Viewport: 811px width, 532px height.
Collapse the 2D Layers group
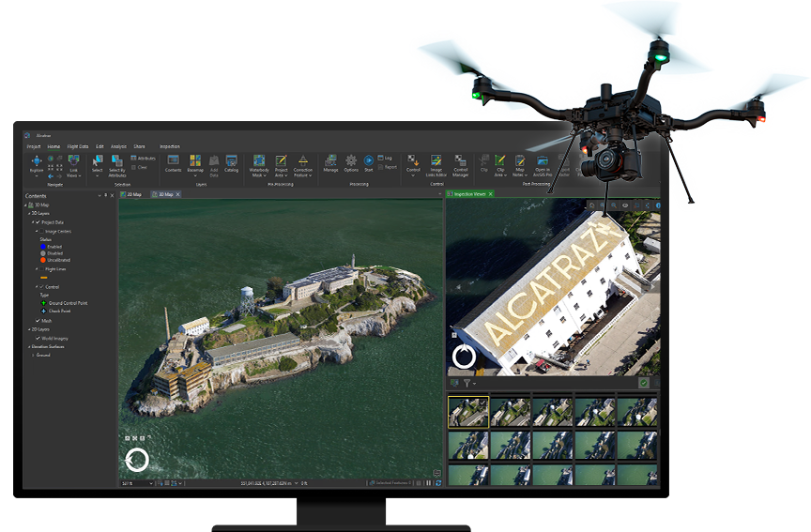tap(29, 329)
